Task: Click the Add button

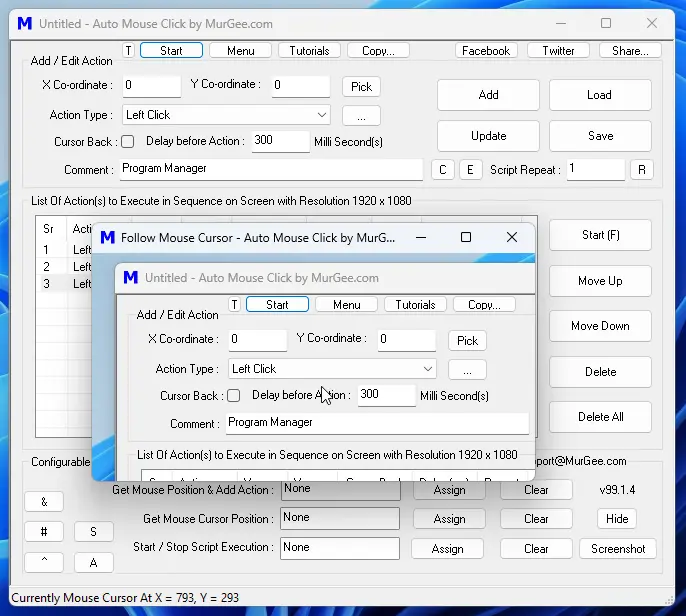Action: coord(488,95)
